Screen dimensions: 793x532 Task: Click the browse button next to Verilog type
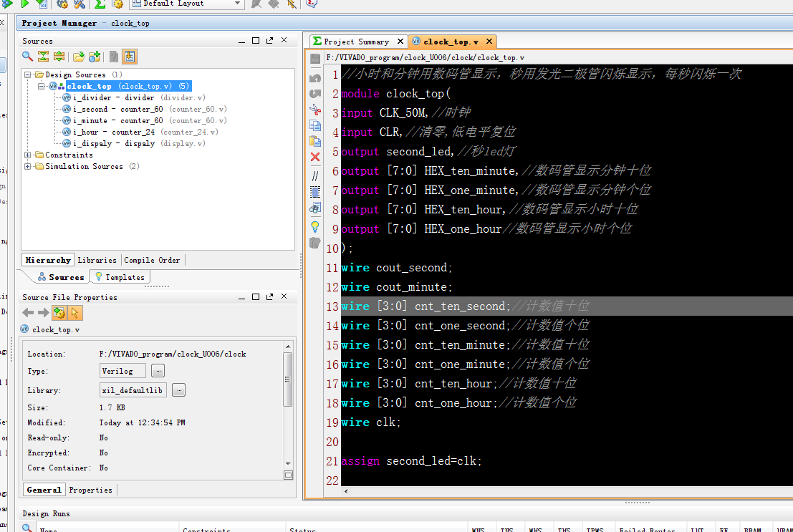[158, 371]
